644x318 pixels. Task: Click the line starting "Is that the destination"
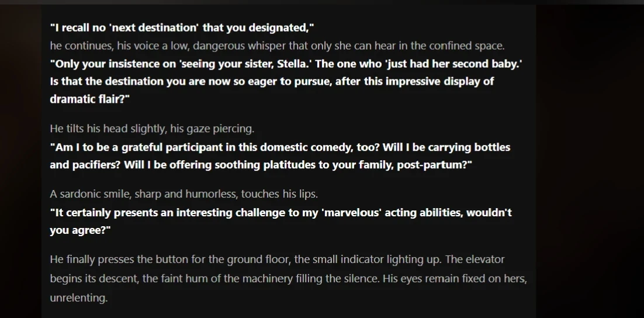point(272,81)
